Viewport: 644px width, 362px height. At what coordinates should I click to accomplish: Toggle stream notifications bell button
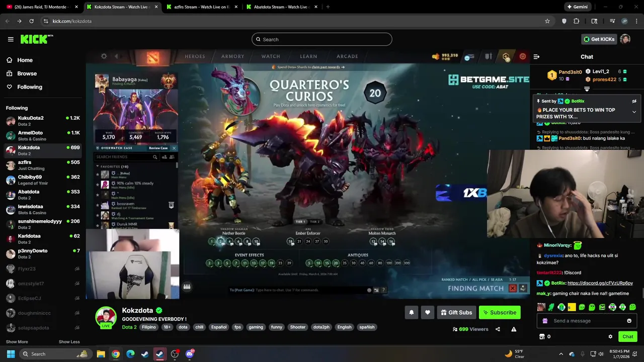pyautogui.click(x=411, y=312)
